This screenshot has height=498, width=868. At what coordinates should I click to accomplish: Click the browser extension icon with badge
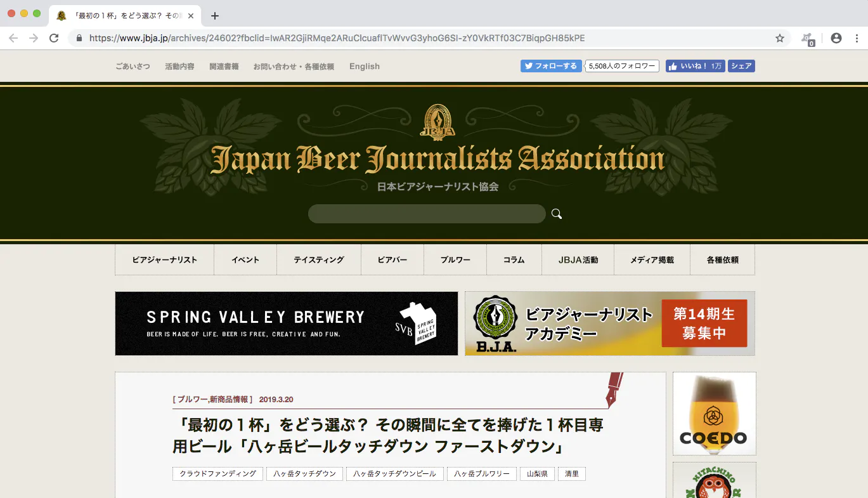tap(807, 39)
